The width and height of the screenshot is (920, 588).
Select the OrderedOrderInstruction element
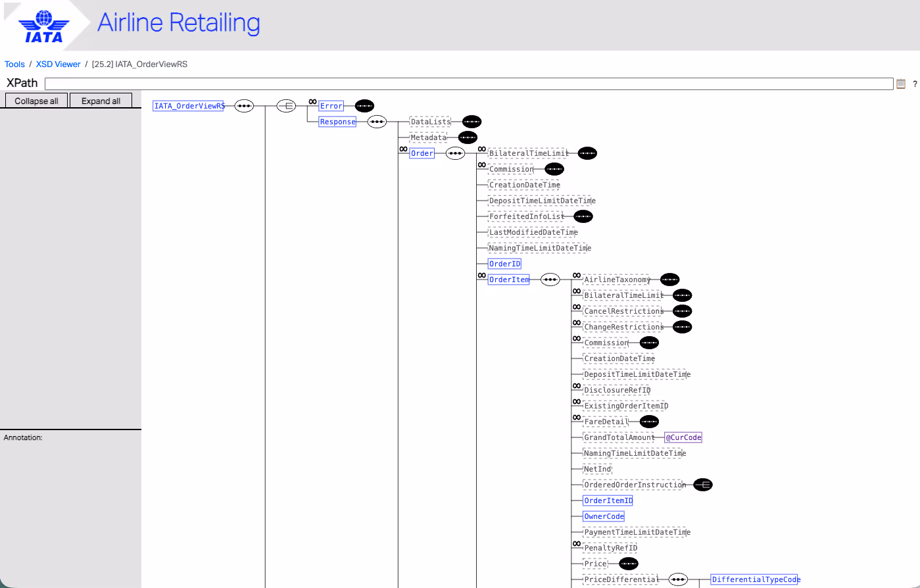click(634, 485)
